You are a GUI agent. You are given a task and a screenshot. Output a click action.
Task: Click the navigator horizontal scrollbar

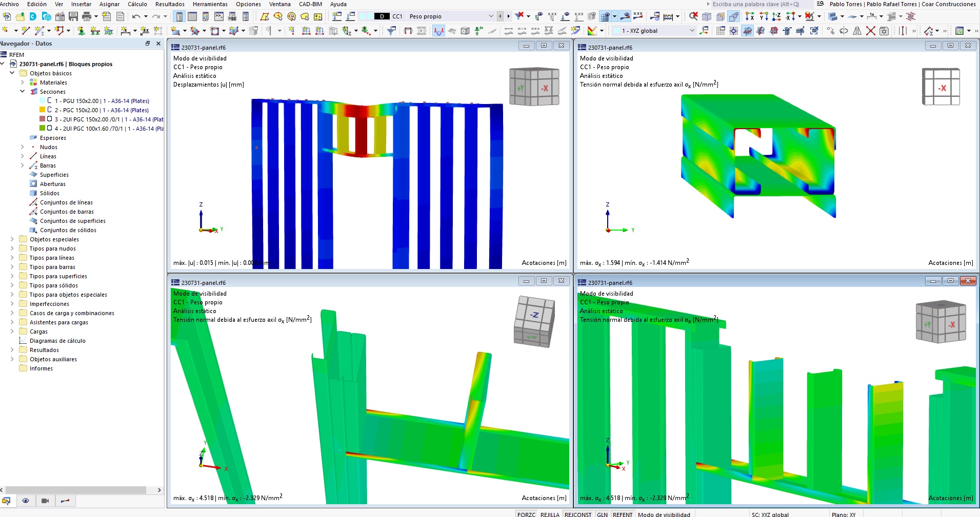point(76,490)
